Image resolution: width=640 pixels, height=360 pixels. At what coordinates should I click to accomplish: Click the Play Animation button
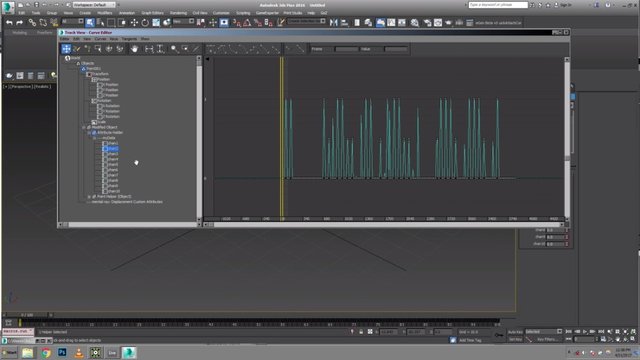click(585, 332)
